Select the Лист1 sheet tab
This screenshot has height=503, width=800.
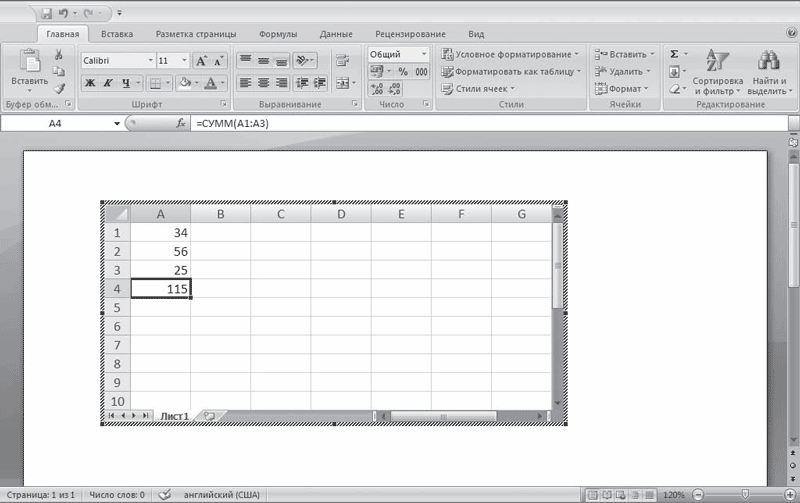174,416
